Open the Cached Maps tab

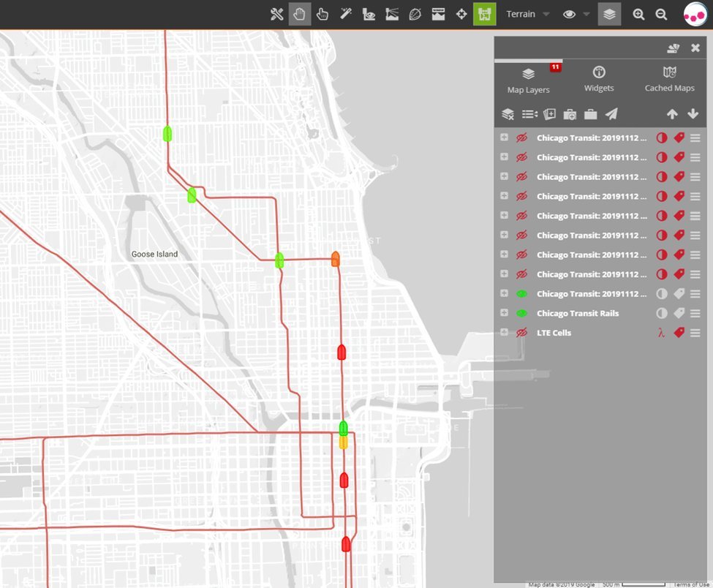pyautogui.click(x=669, y=79)
